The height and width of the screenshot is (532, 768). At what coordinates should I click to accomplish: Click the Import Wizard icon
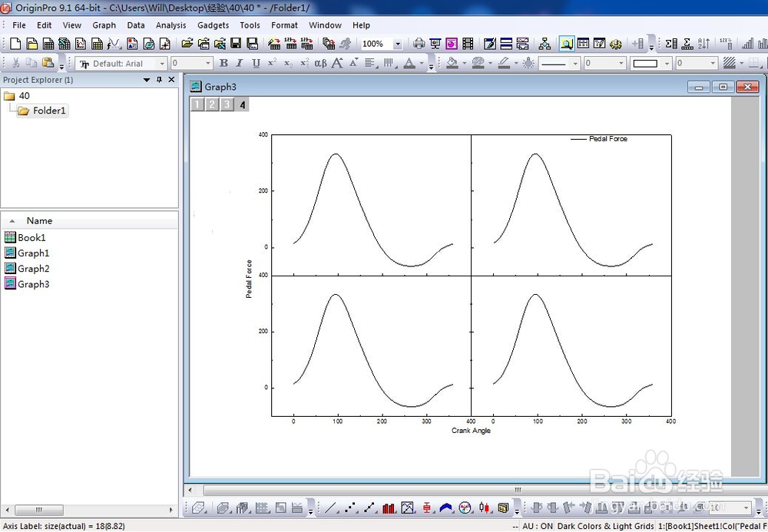pyautogui.click(x=274, y=44)
